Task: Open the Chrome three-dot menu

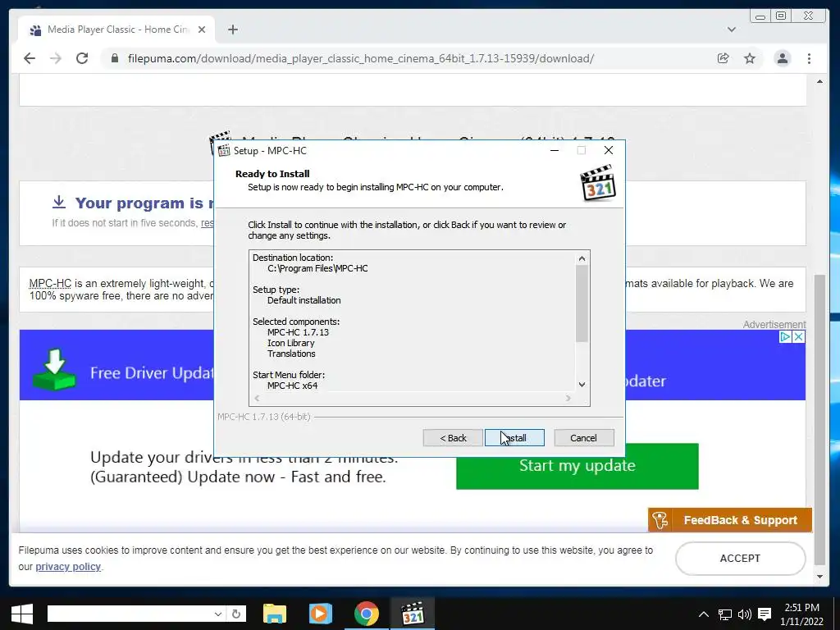Action: coord(809,58)
